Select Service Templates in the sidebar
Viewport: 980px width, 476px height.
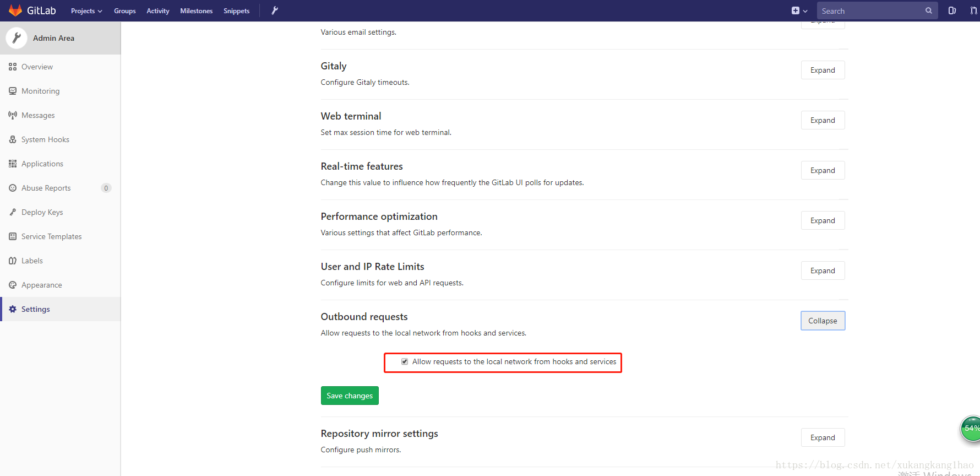click(60, 236)
